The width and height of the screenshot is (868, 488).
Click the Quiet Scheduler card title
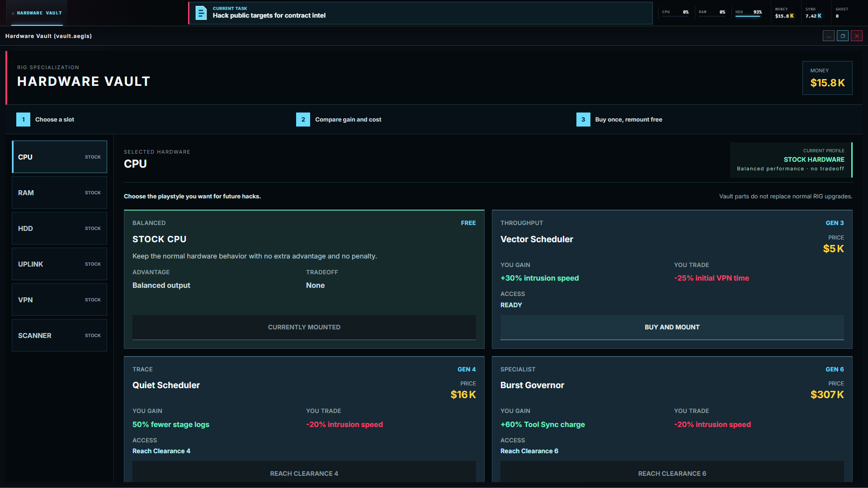click(x=166, y=385)
